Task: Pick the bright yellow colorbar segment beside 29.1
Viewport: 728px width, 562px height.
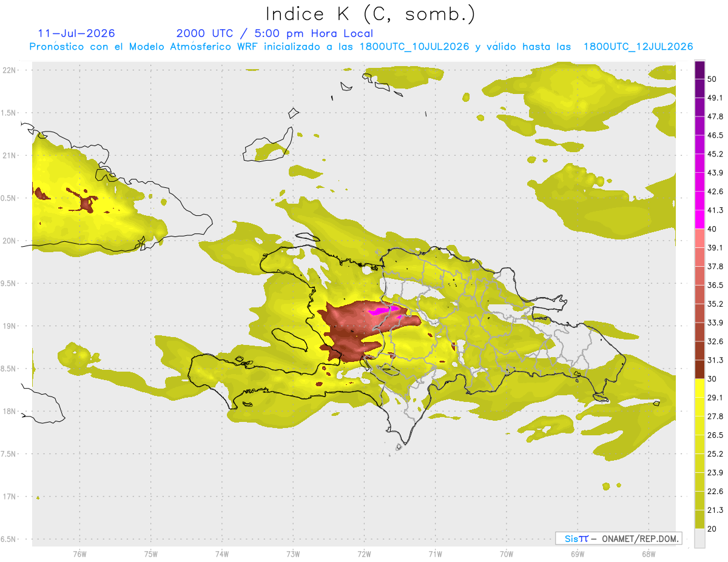Action: click(x=699, y=388)
